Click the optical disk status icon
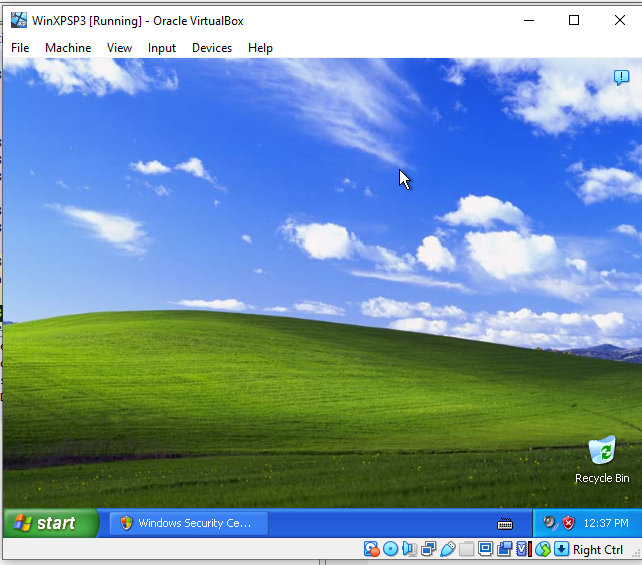This screenshot has width=642, height=565. [x=391, y=549]
